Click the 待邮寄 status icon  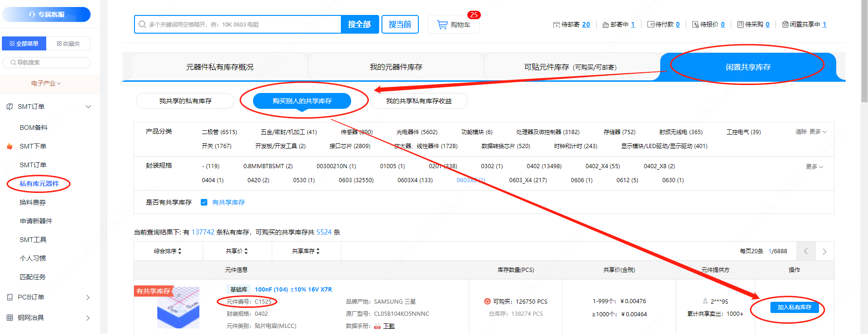(x=556, y=25)
